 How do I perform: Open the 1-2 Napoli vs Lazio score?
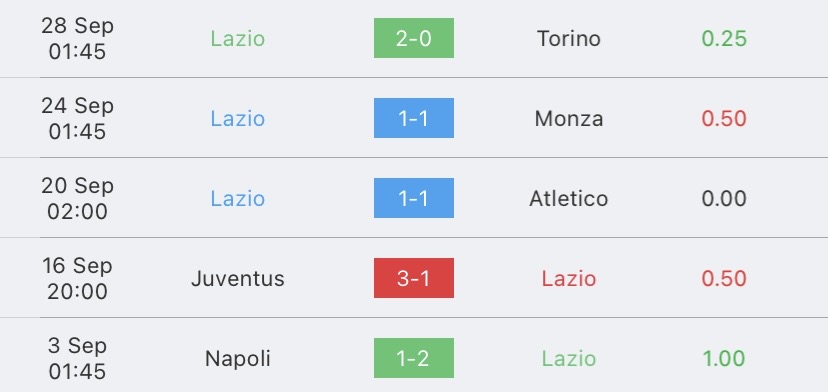[413, 358]
